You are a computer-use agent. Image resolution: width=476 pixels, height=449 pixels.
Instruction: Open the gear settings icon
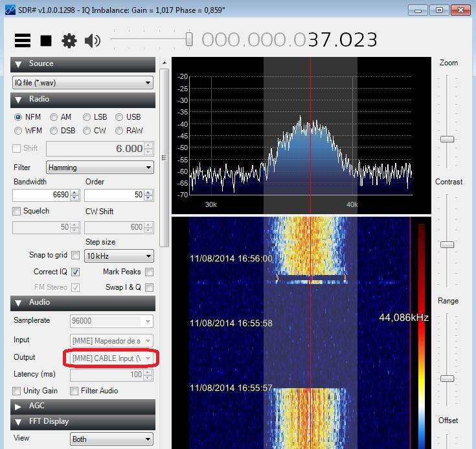(69, 41)
